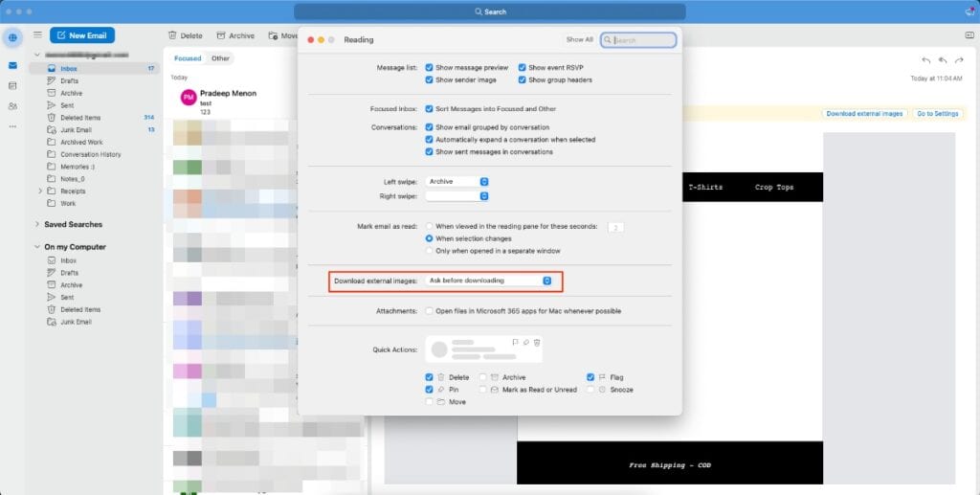Collapse On my Computer section

click(x=37, y=247)
